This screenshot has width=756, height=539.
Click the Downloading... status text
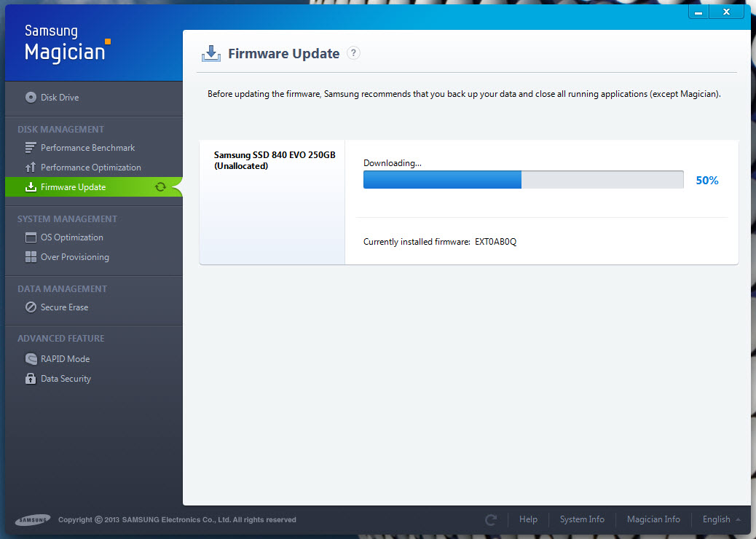[x=393, y=163]
